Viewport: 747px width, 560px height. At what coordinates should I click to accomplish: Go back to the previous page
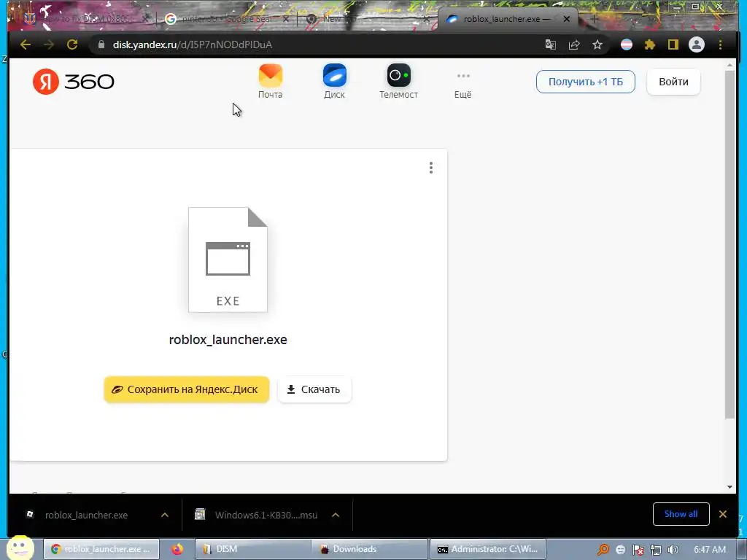(26, 44)
